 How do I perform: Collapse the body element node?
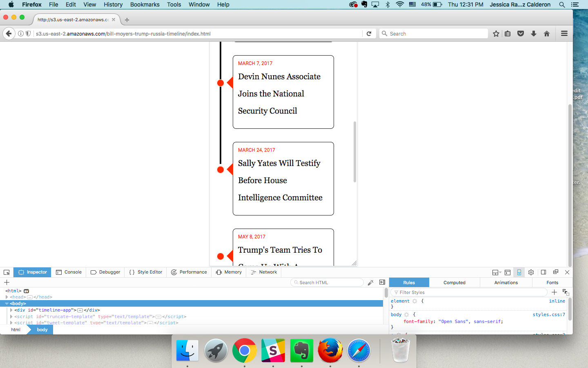[x=7, y=304]
